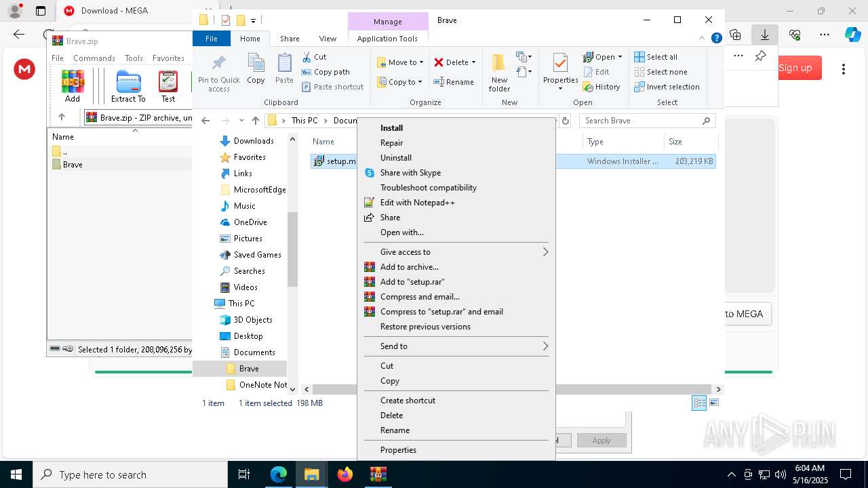
Task: Click WinRAR Extract To icon
Action: tap(128, 86)
